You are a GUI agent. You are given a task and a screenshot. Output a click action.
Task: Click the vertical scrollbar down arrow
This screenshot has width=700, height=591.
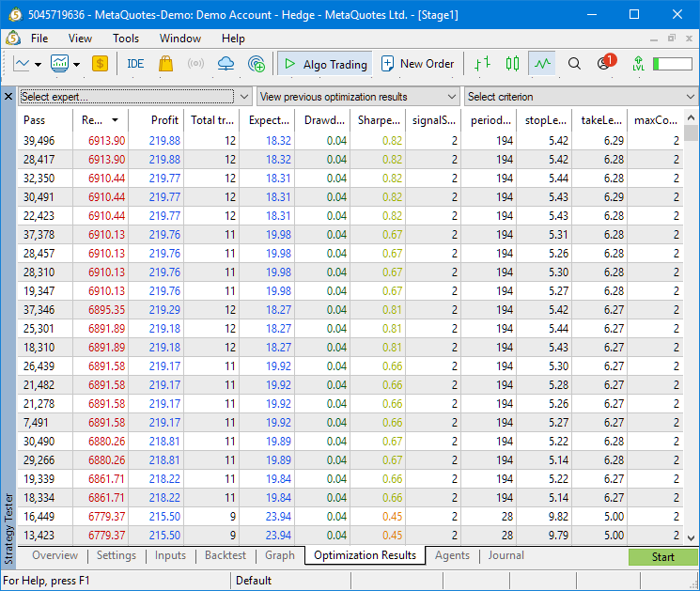692,537
